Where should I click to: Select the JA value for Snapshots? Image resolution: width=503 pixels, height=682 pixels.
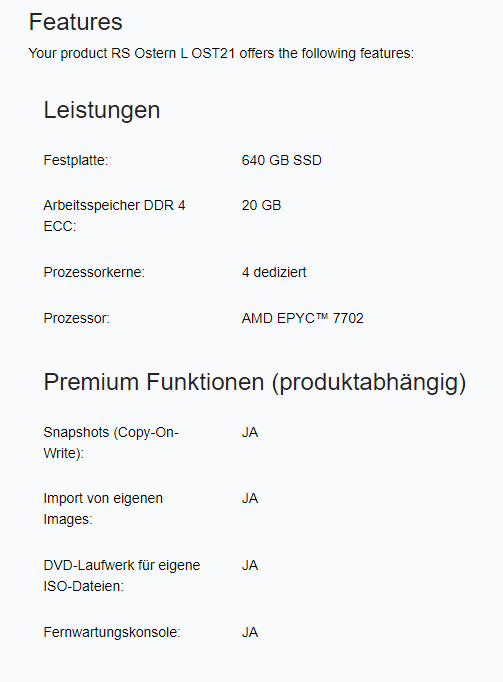pyautogui.click(x=250, y=432)
